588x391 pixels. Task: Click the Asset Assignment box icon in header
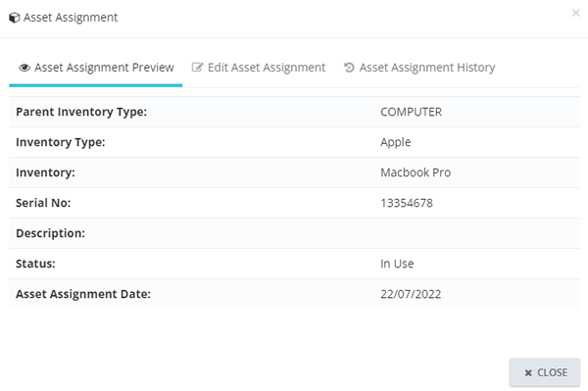[15, 18]
